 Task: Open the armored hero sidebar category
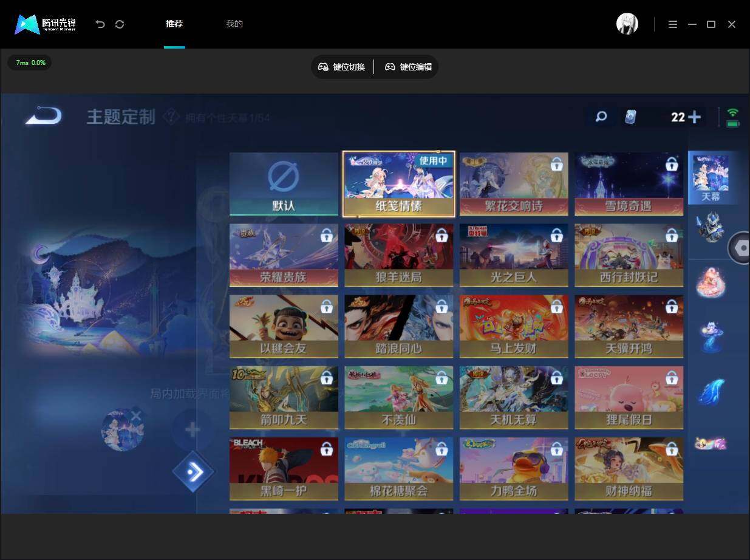click(711, 227)
